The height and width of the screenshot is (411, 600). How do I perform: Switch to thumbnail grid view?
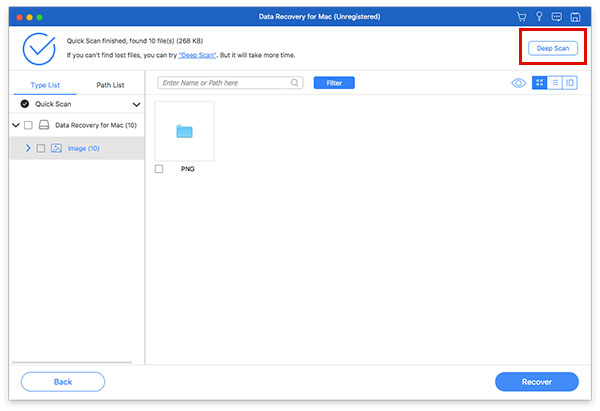click(539, 83)
